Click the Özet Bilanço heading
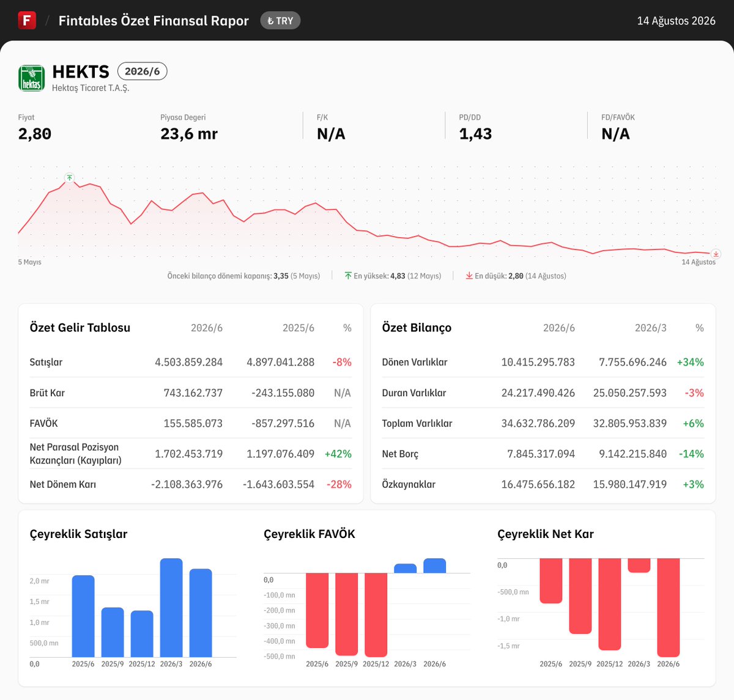Viewport: 734px width, 700px height. click(x=417, y=328)
